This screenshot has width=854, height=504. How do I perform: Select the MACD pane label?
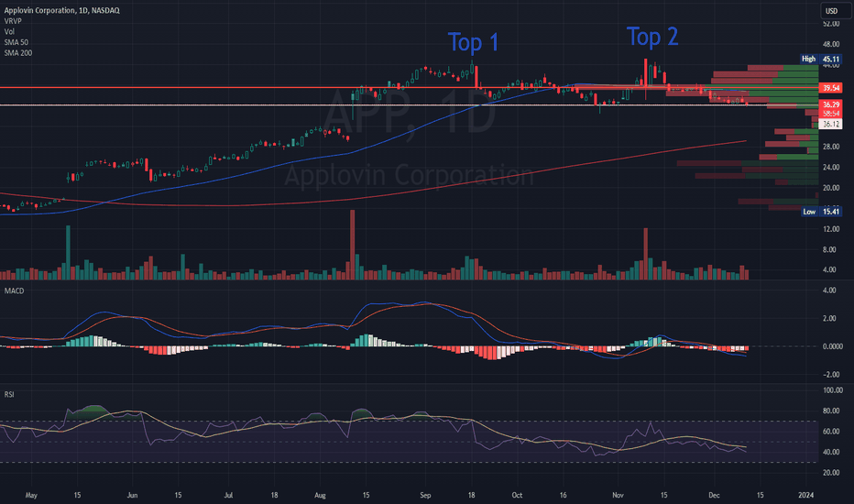pyautogui.click(x=14, y=291)
